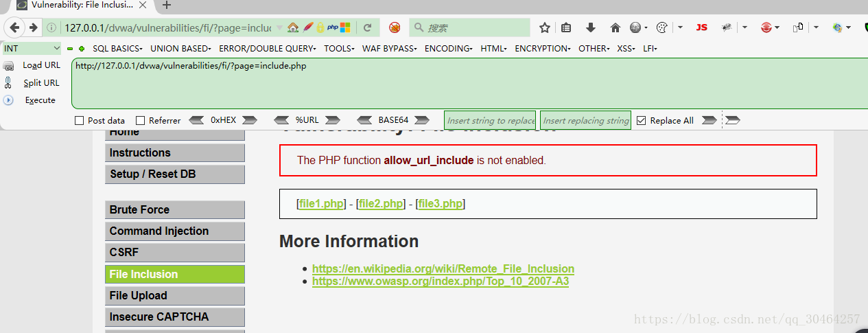Screen dimensions: 868x333
Task: Click the browser forward arrow
Action: [33, 27]
